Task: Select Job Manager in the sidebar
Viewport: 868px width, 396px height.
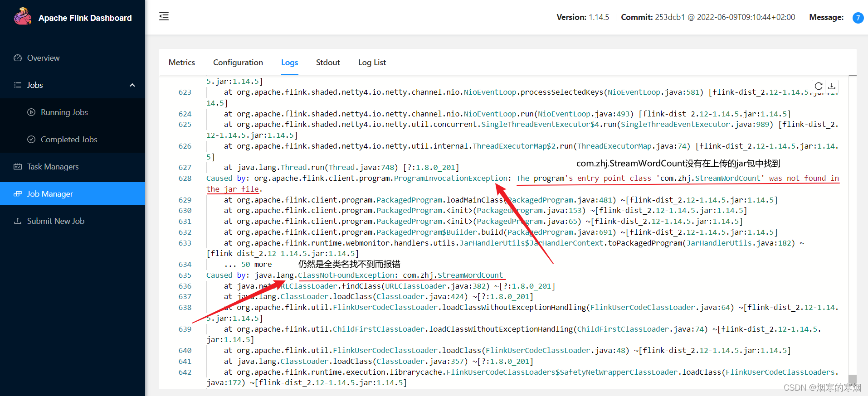Action: pyautogui.click(x=73, y=194)
